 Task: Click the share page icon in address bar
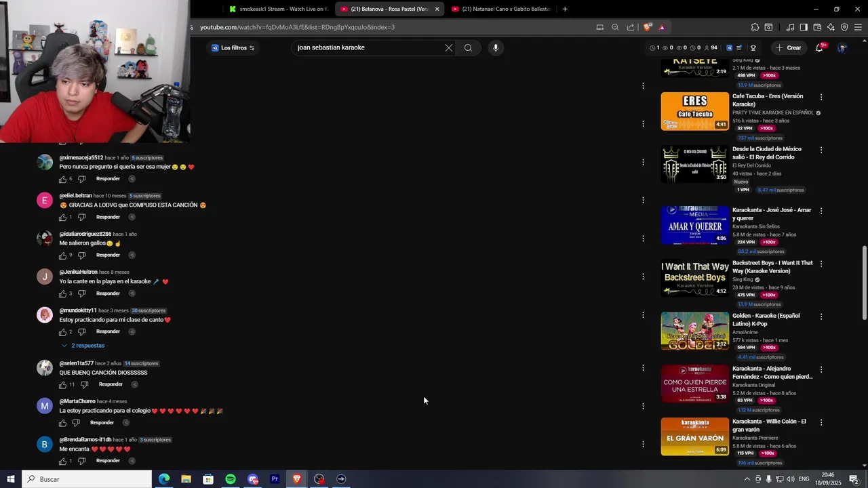pyautogui.click(x=631, y=27)
